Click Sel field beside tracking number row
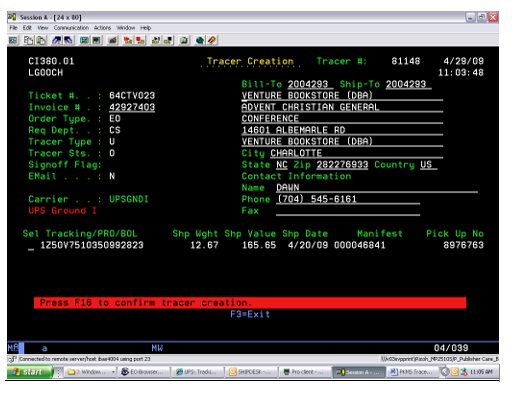This screenshot has height=397, width=512. pyautogui.click(x=31, y=246)
